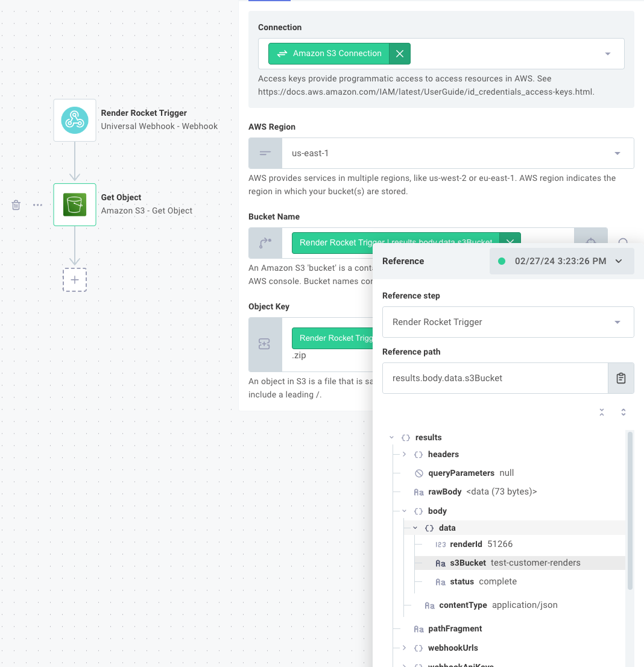Viewport: 644px width, 667px height.
Task: Expand the webhookUrls tree node
Action: pos(403,648)
